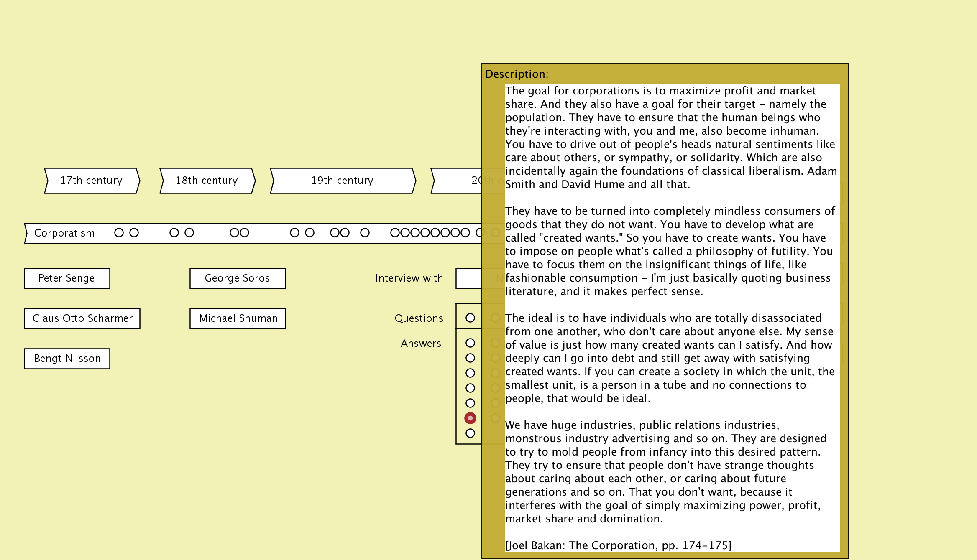Viewport: 977px width, 560px height.
Task: Click the third Corporatism timeline circle
Action: (174, 233)
